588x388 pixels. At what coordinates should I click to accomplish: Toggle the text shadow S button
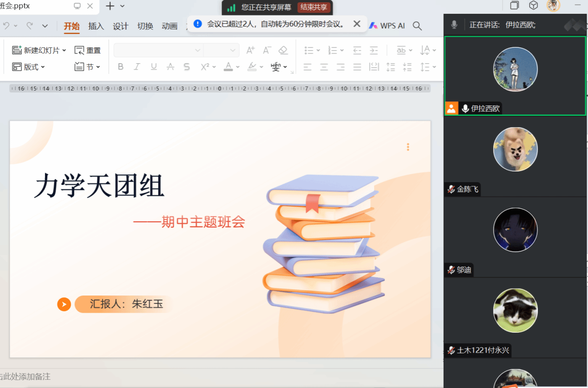187,67
